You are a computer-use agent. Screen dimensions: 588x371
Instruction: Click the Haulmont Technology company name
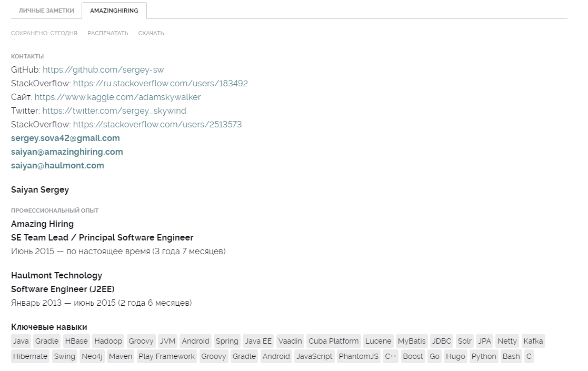(x=56, y=275)
